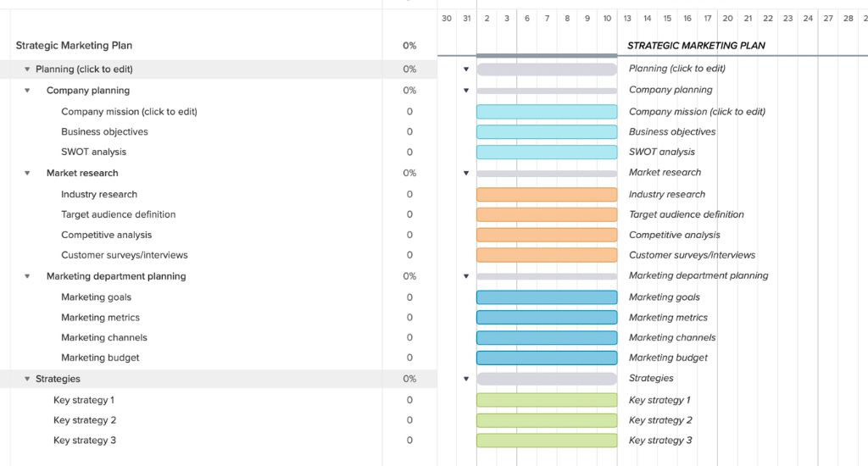
Task: Click the Competitive analysis label in timeline
Action: pos(675,235)
